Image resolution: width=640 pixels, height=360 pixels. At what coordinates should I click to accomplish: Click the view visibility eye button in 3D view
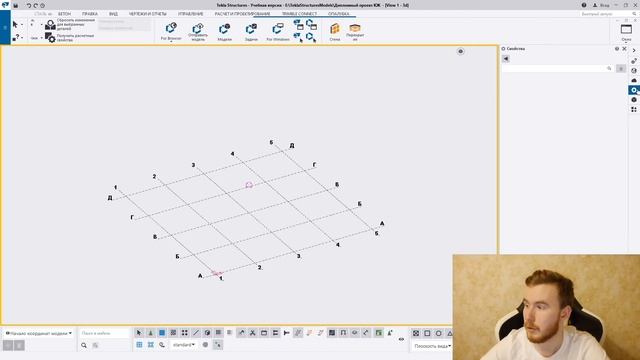pyautogui.click(x=460, y=51)
